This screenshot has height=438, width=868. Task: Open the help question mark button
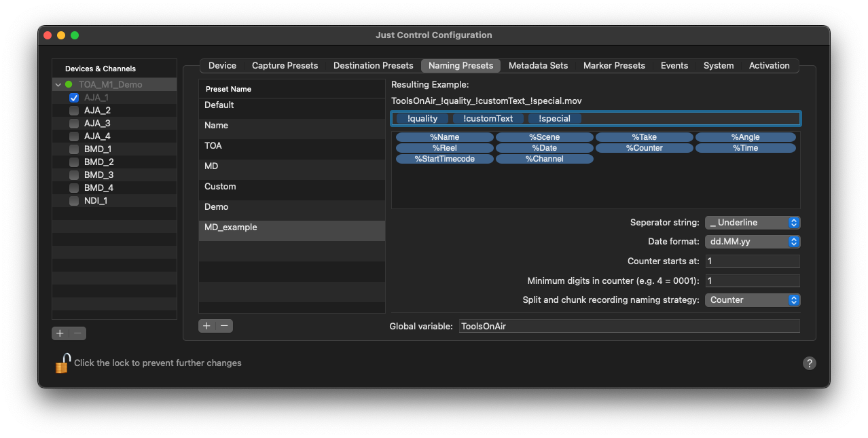coord(809,363)
